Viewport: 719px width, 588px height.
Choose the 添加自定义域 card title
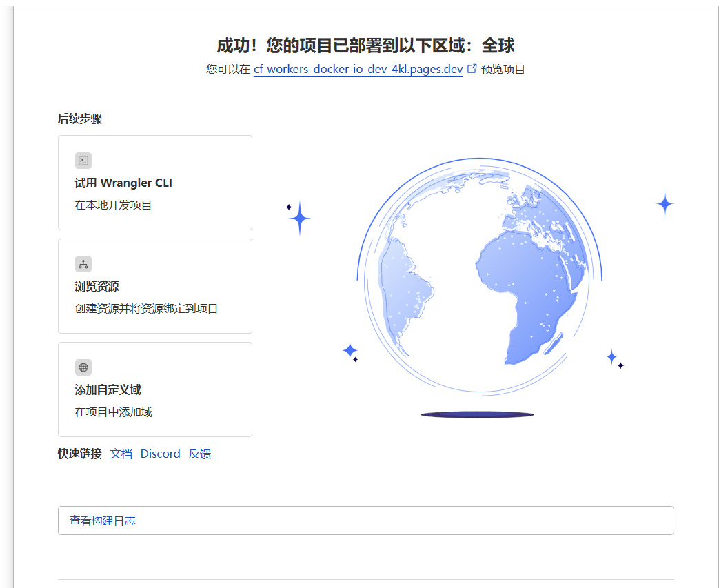108,390
